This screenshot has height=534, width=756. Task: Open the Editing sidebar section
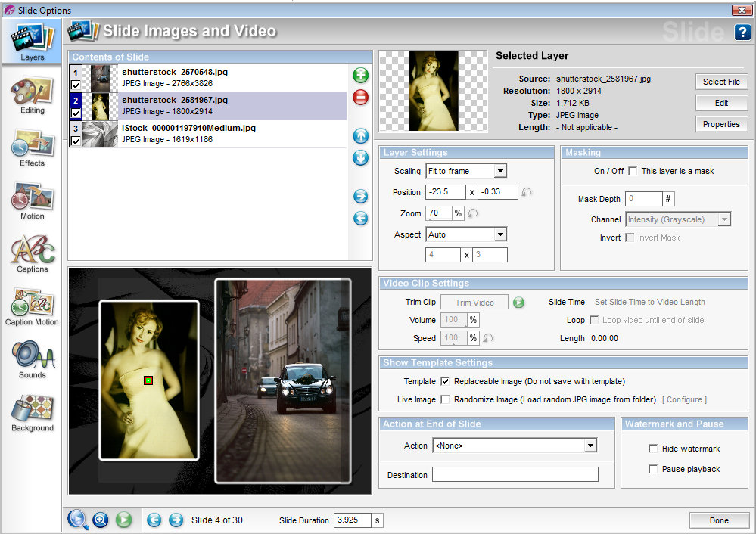(32, 96)
